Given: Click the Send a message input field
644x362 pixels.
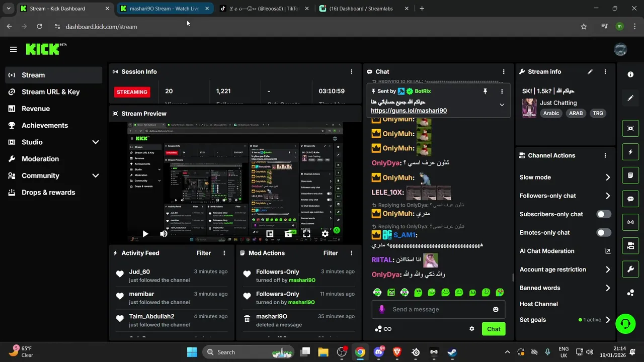Looking at the screenshot, I should pos(438,309).
